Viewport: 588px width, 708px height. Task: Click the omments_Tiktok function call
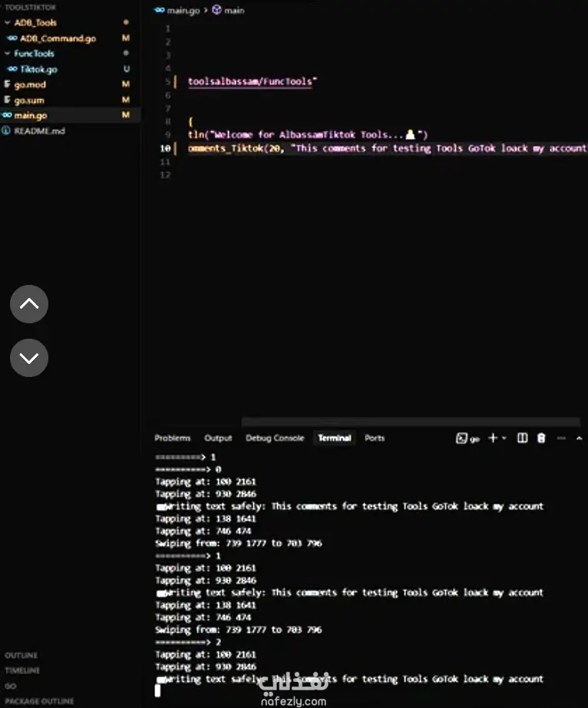(x=226, y=148)
